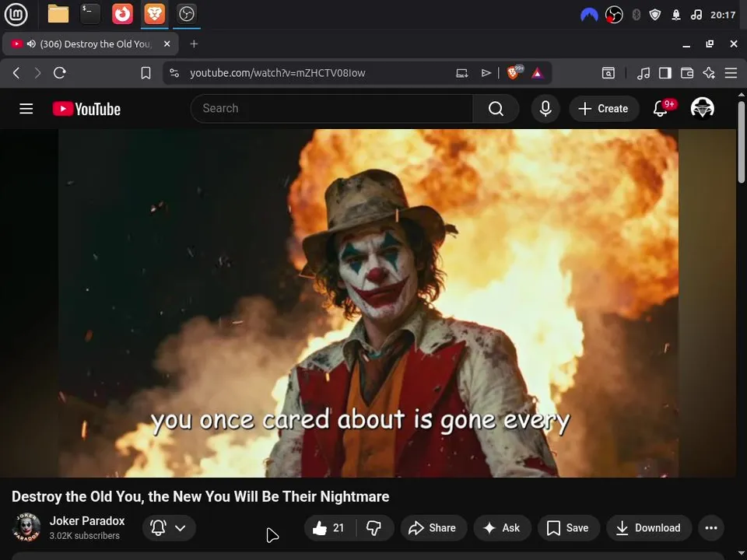The width and height of the screenshot is (747, 560).
Task: Open the browser media control music icon
Action: point(644,73)
